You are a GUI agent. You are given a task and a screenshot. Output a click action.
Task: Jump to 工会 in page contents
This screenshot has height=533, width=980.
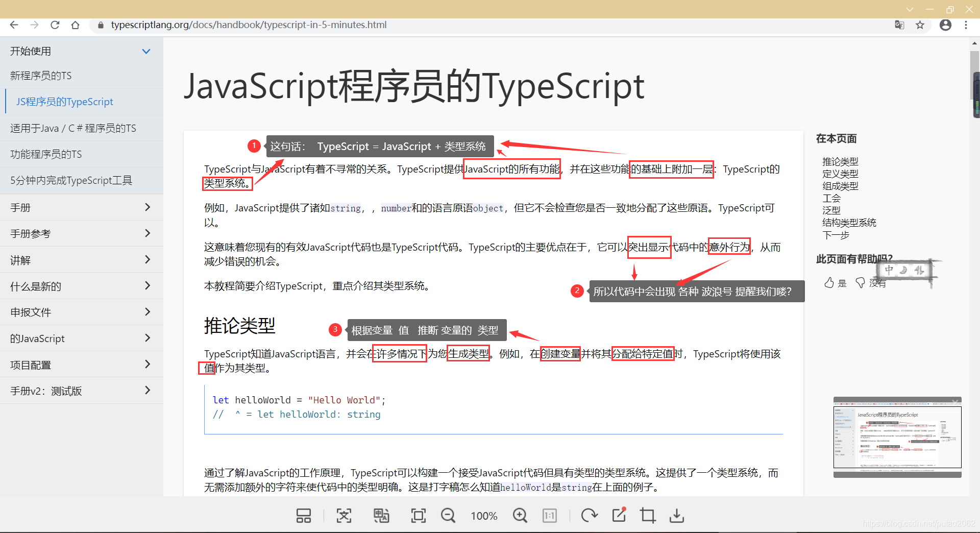(x=831, y=198)
